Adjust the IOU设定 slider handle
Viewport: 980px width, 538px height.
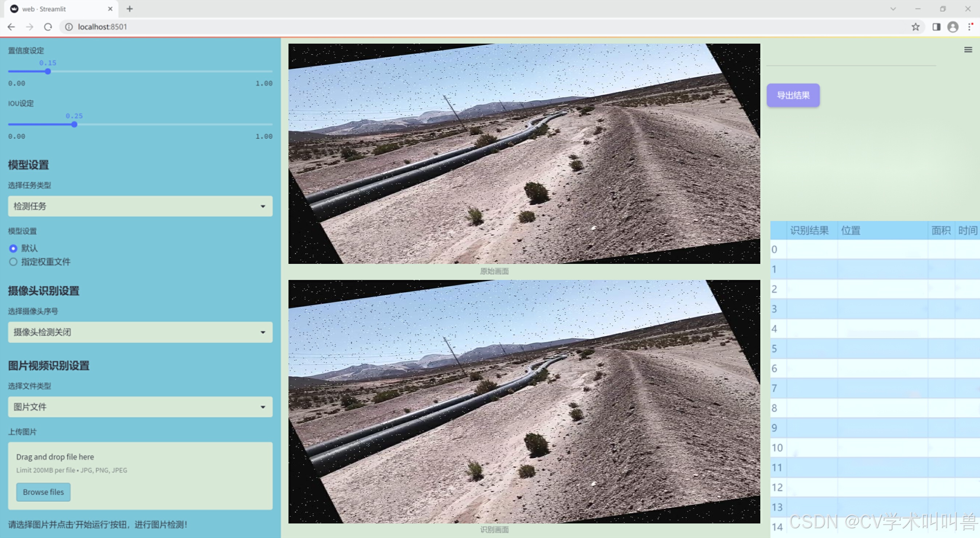click(74, 124)
